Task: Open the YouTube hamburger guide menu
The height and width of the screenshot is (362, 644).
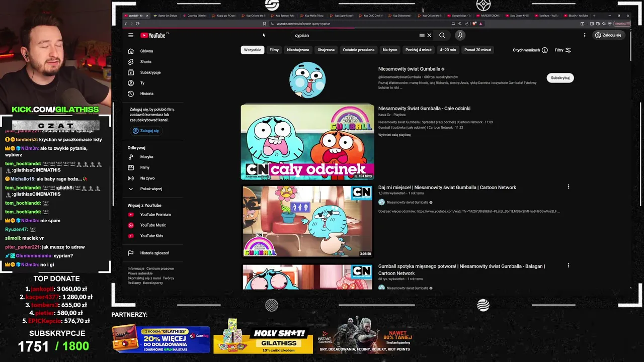Action: tap(131, 35)
